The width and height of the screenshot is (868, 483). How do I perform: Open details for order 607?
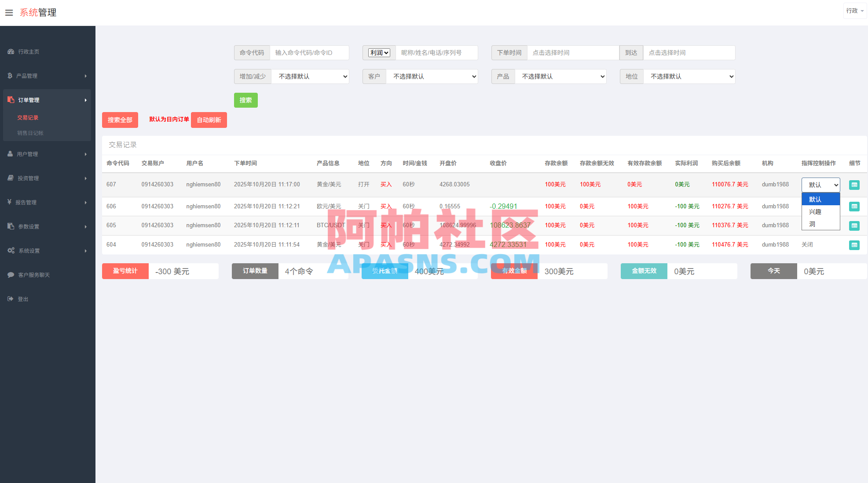tap(854, 185)
